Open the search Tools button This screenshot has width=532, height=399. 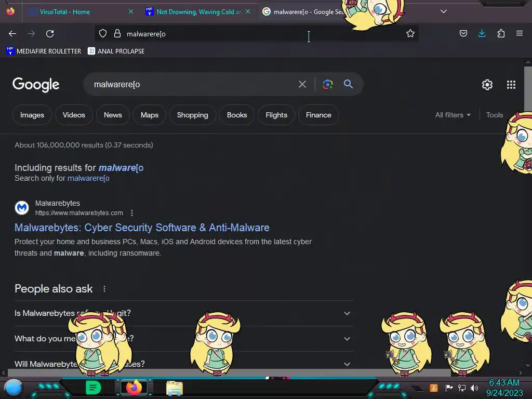[x=495, y=115]
